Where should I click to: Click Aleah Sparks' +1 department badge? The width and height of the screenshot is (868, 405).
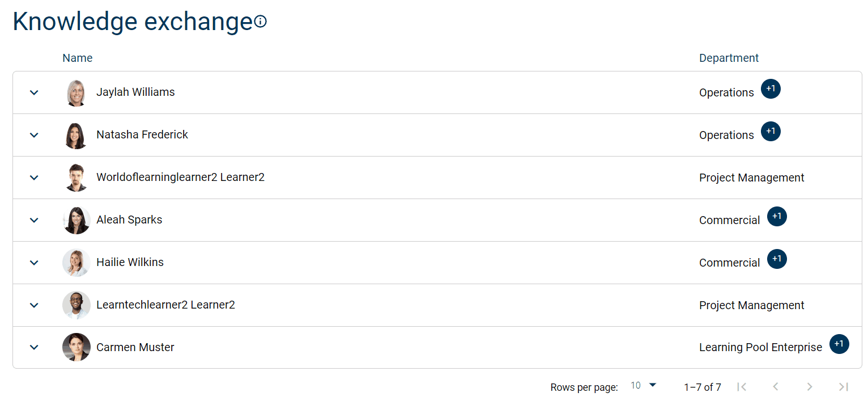(777, 216)
